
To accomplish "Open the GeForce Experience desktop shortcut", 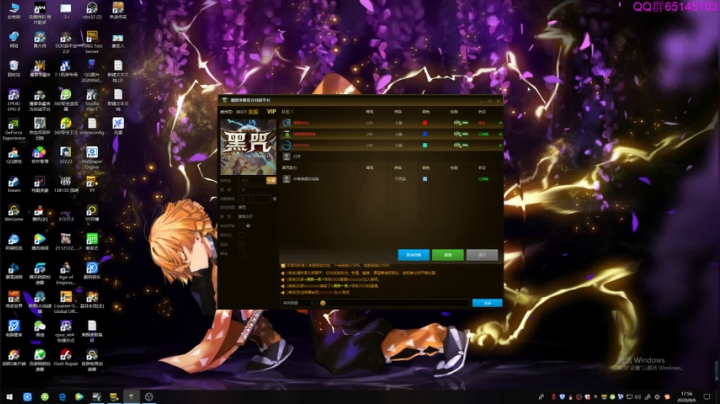I will coord(14,129).
